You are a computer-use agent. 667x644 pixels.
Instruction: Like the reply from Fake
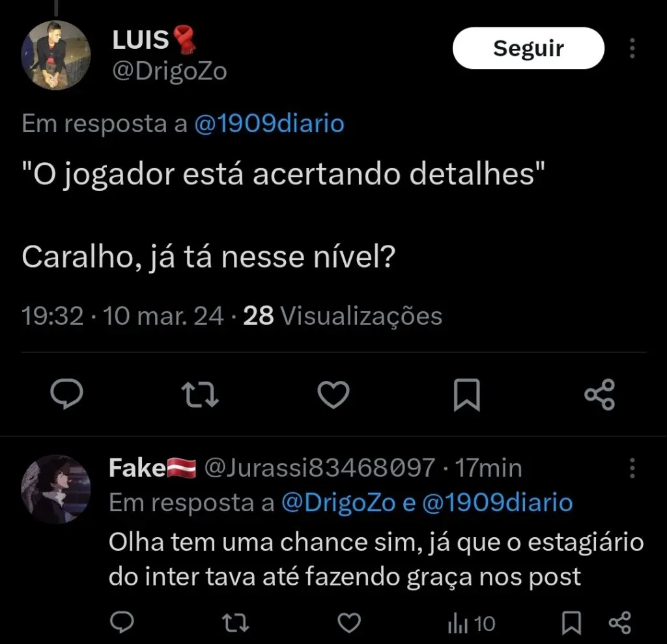point(350,624)
